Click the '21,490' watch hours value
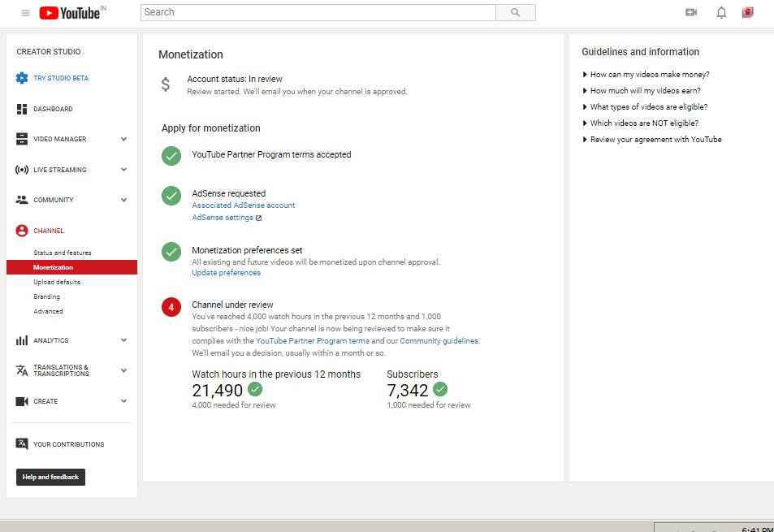The height and width of the screenshot is (532, 774). coord(217,391)
